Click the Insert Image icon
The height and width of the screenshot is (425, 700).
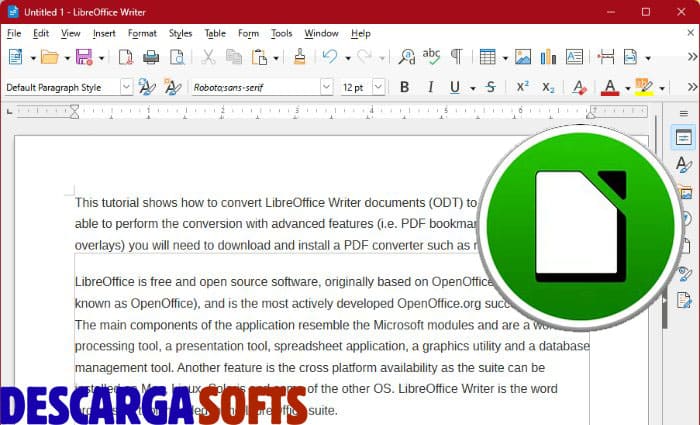[523, 57]
